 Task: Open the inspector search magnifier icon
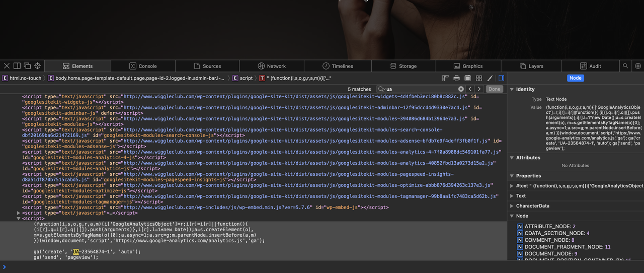pyautogui.click(x=625, y=66)
